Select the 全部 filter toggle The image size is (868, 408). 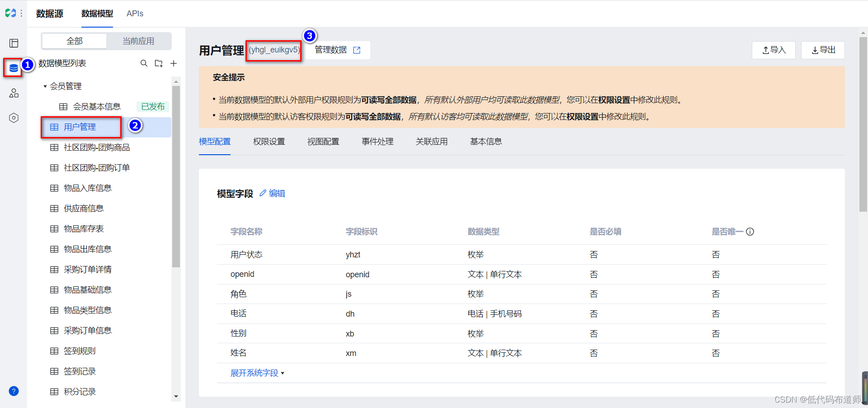tap(75, 41)
